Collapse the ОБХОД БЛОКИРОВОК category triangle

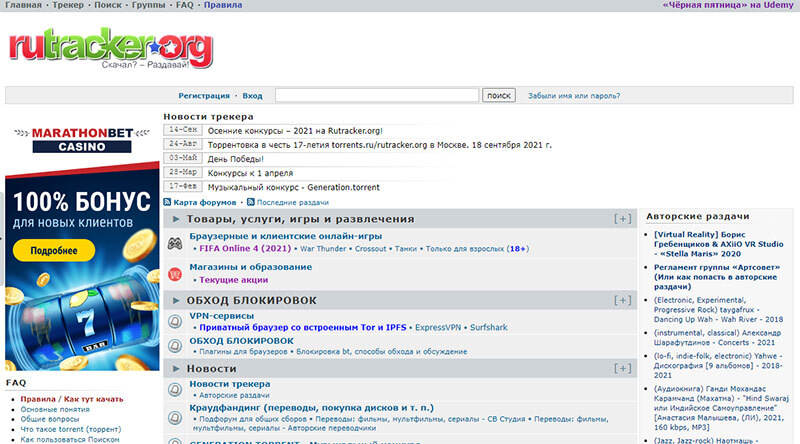(176, 301)
